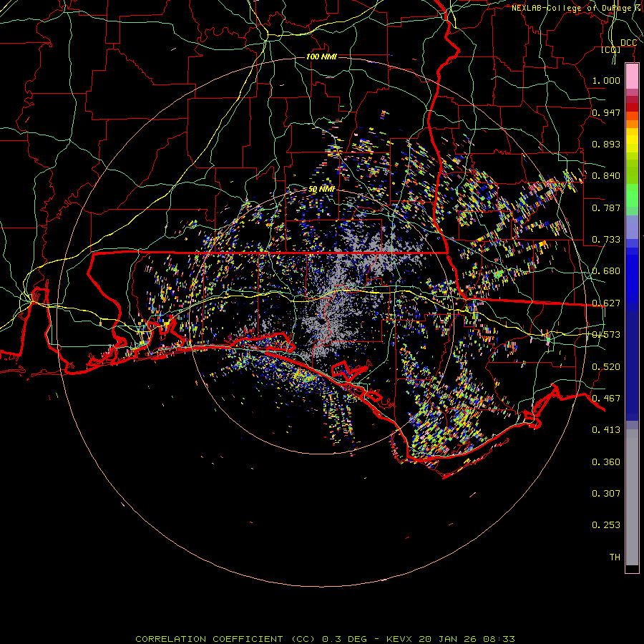Click CORRELATION COEFFICIENT in the bottom caption
The width and height of the screenshot is (644, 644).
(x=209, y=639)
